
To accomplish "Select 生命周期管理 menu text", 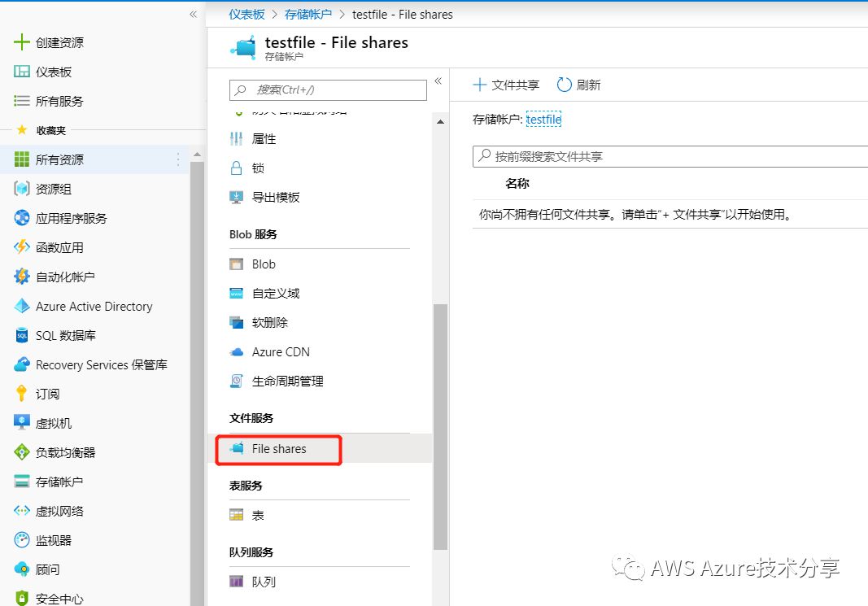I will tap(287, 381).
